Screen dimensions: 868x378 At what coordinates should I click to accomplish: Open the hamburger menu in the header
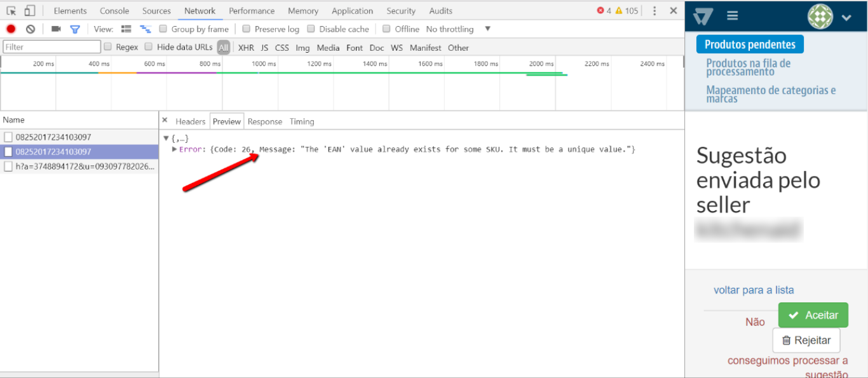pos(733,16)
